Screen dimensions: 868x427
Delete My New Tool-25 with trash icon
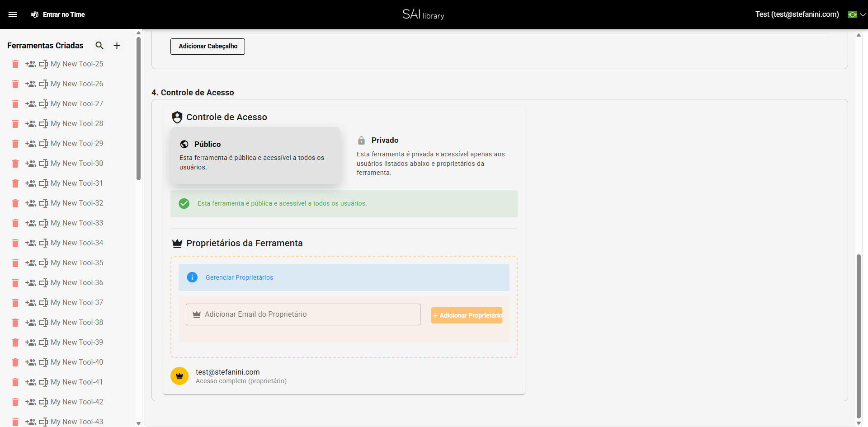[x=15, y=64]
